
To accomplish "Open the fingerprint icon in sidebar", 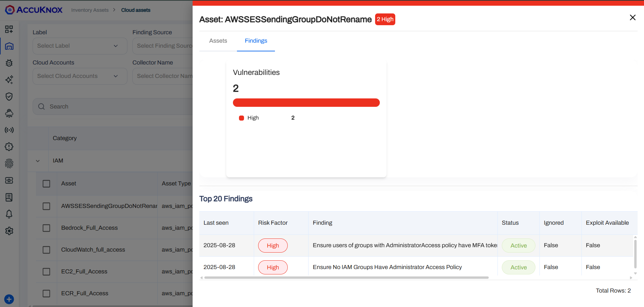I will [x=9, y=164].
